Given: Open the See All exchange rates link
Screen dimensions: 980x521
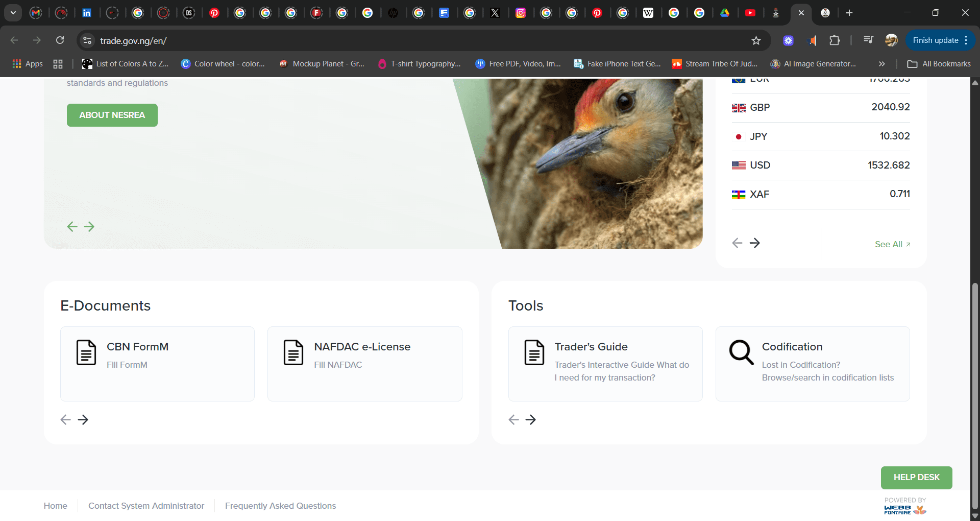Looking at the screenshot, I should click(x=892, y=245).
